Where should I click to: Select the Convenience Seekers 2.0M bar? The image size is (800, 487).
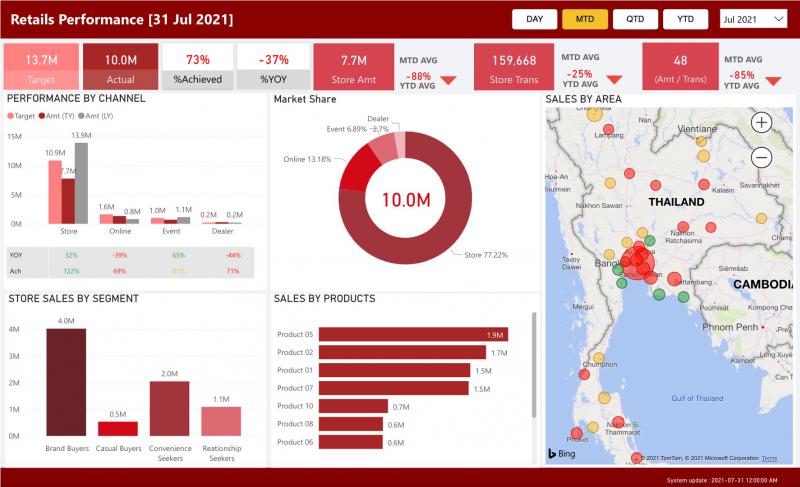coord(169,408)
